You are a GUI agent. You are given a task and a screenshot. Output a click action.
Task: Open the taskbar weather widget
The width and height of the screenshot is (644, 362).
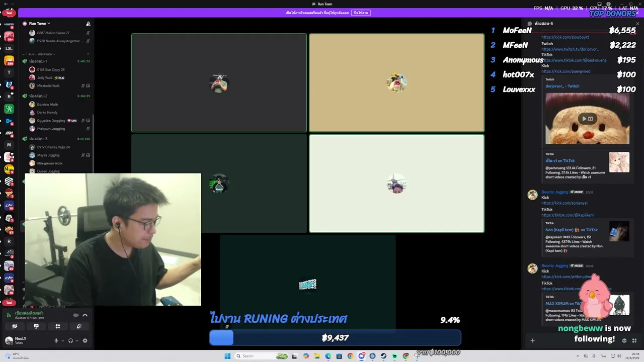click(x=17, y=356)
